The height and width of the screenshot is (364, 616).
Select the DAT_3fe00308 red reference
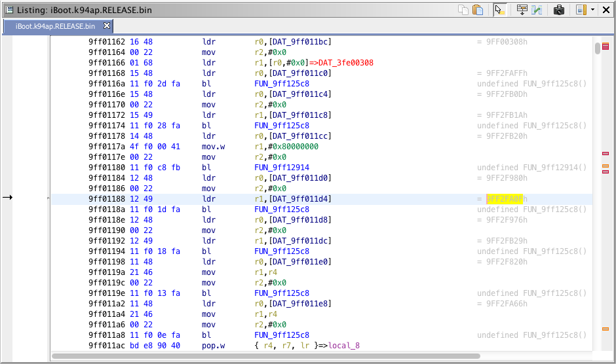(x=346, y=63)
